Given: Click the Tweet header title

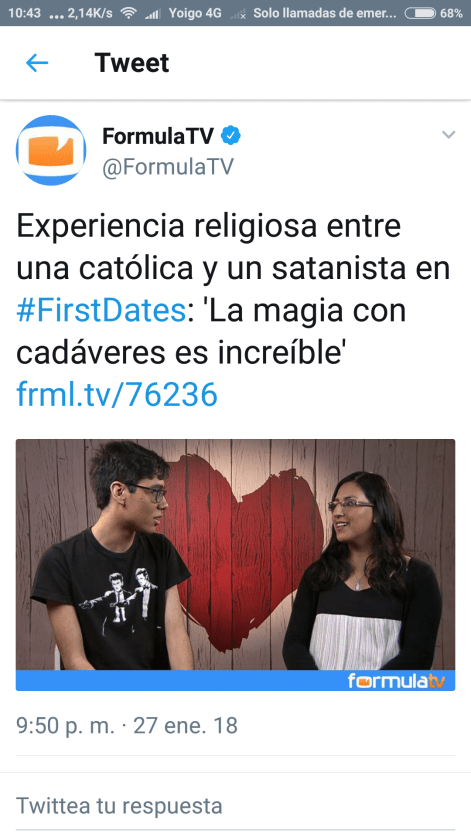Looking at the screenshot, I should tap(132, 63).
